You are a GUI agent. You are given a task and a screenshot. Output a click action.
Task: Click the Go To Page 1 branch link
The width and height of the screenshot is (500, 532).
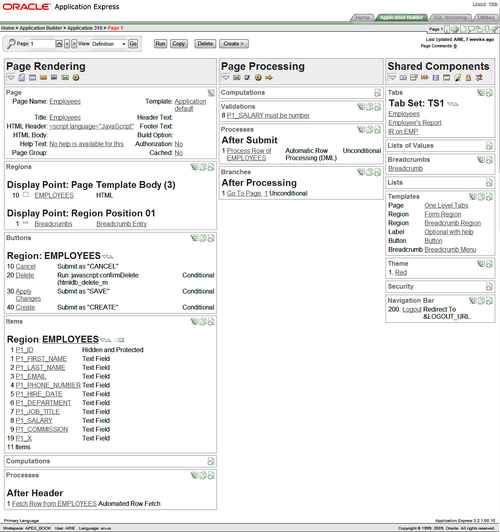point(247,194)
